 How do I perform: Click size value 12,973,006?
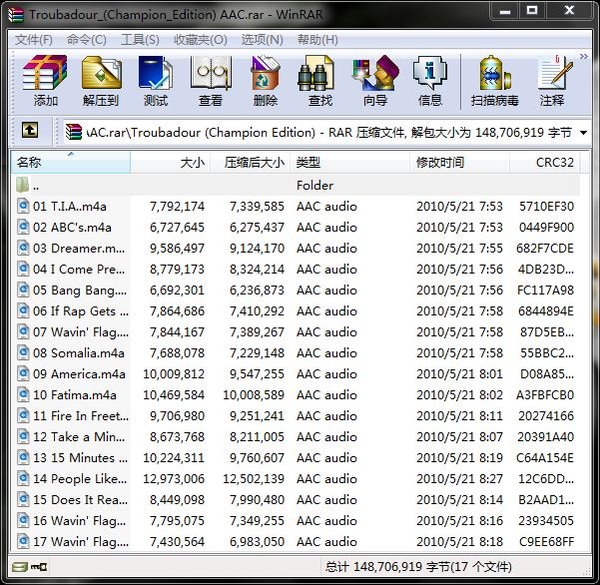(174, 479)
